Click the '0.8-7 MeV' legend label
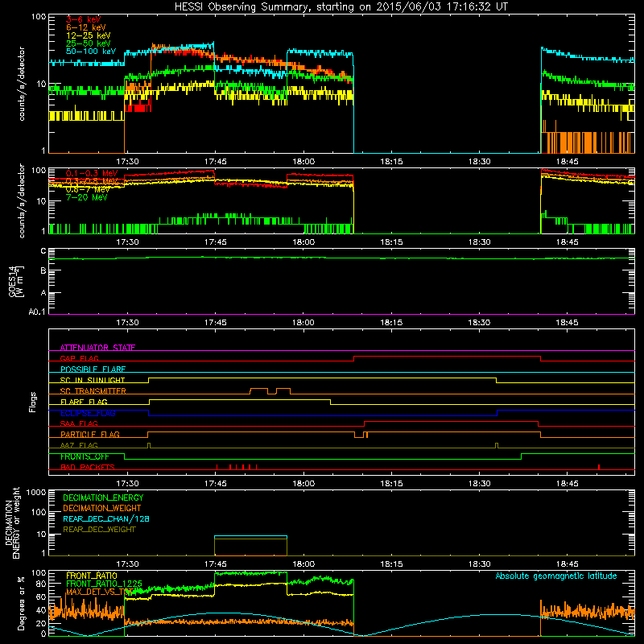The width and height of the screenshot is (644, 644). [x=88, y=189]
